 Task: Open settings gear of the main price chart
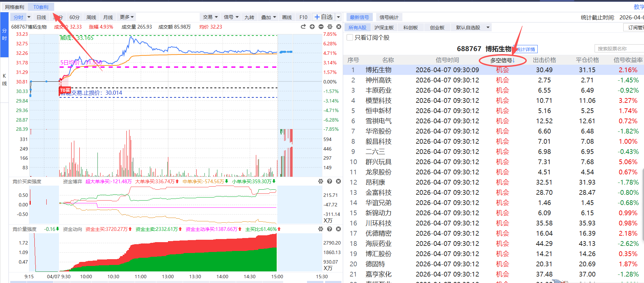click(x=330, y=27)
